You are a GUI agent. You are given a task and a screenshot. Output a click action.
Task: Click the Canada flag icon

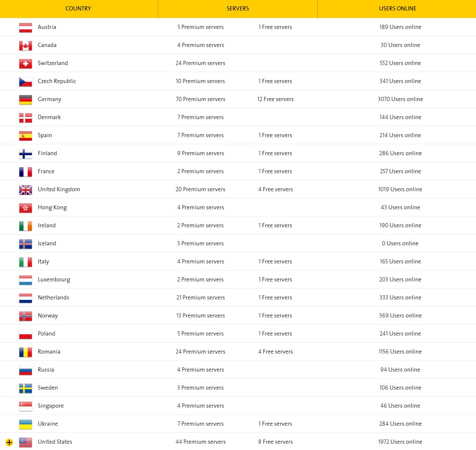26,46
